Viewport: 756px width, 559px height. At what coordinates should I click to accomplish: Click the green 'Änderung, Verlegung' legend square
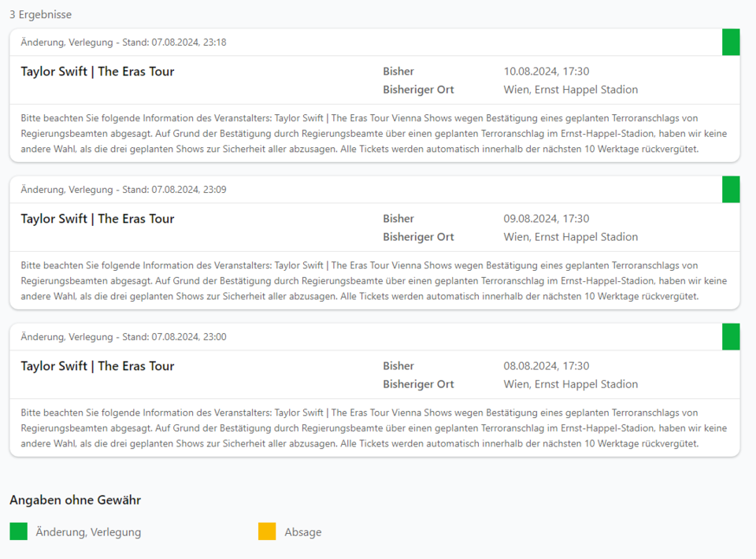18,531
